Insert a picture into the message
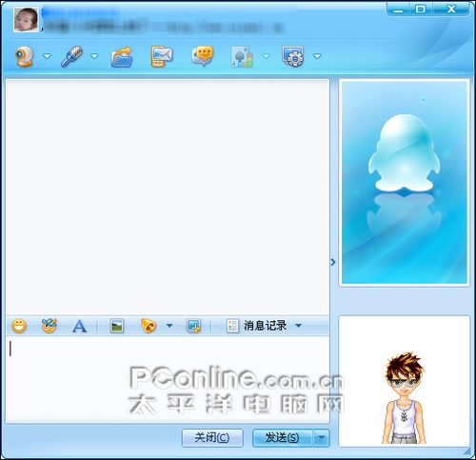The height and width of the screenshot is (460, 476). 116,326
